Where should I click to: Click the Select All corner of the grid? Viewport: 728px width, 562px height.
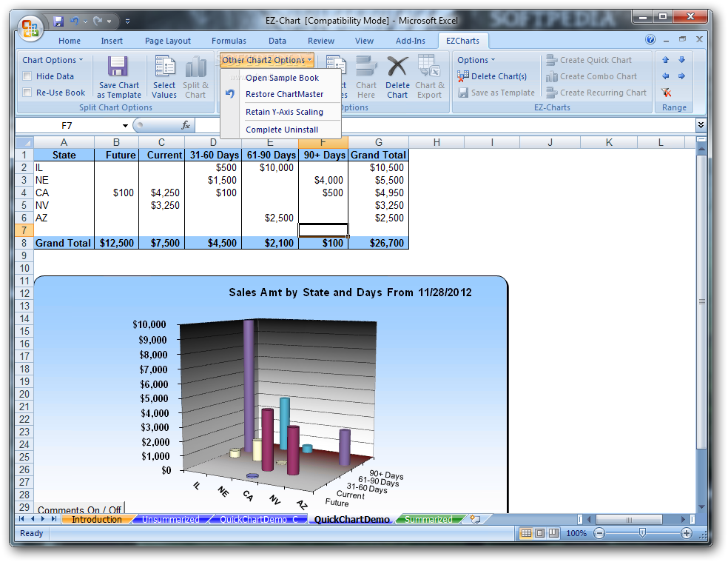click(24, 142)
